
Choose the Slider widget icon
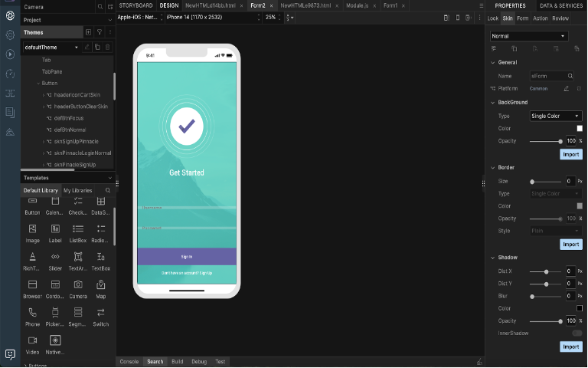tap(55, 257)
